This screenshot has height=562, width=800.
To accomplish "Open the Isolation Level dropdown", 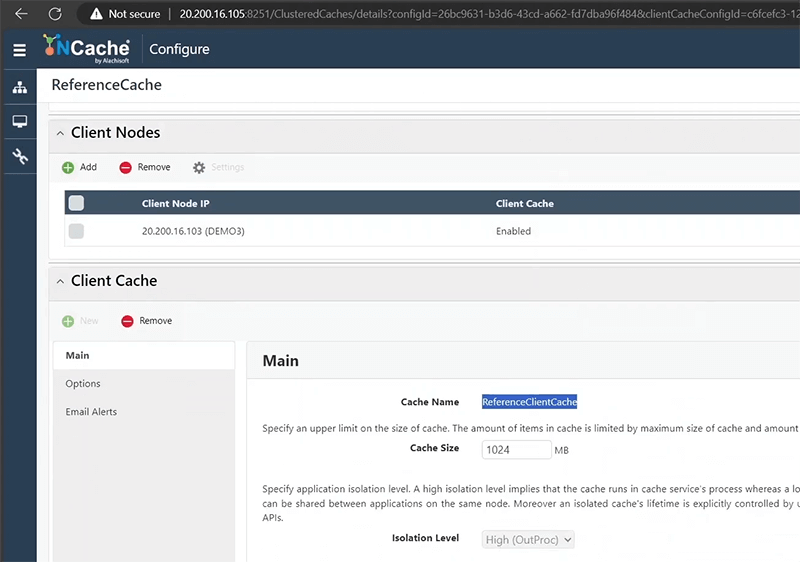I will (x=528, y=540).
